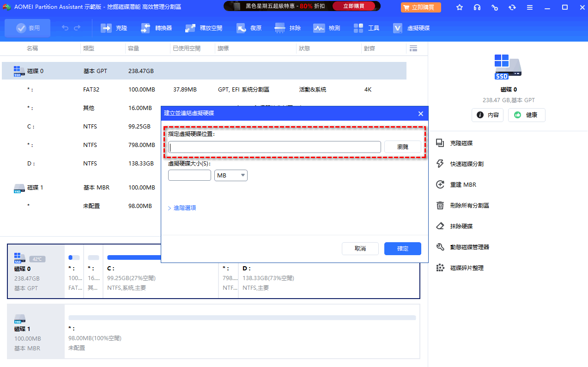
Task: Click Disk Defrag (磁碟碎片整理)
Action: pos(461,268)
